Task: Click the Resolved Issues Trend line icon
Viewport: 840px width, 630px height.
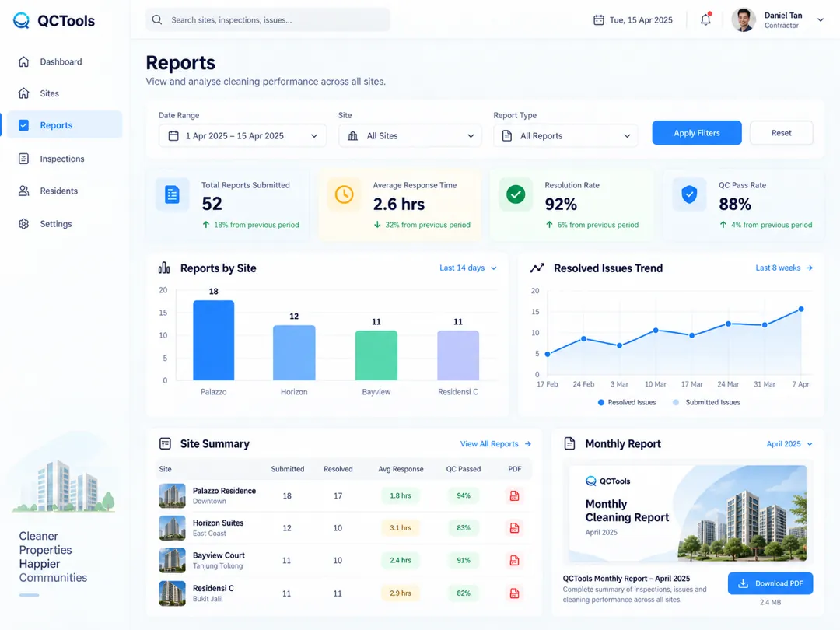Action: 537,268
